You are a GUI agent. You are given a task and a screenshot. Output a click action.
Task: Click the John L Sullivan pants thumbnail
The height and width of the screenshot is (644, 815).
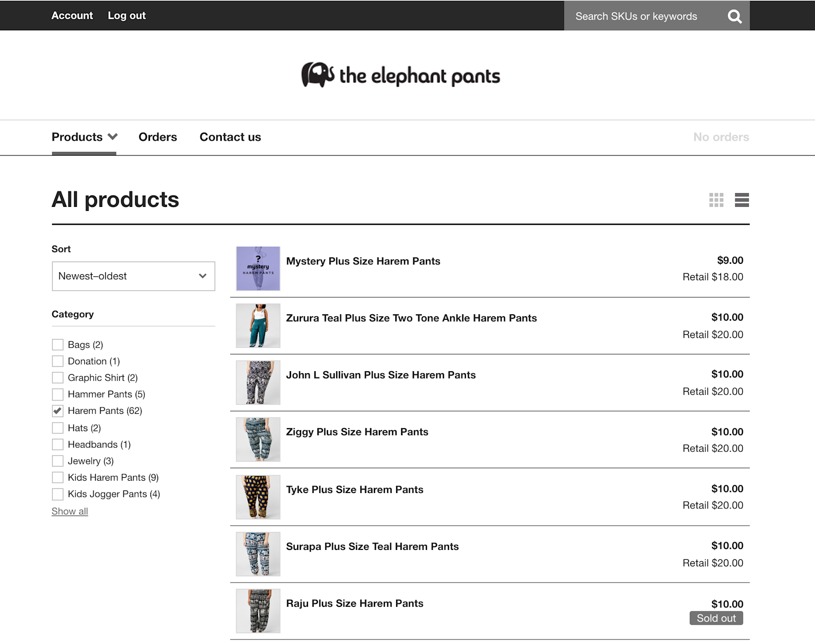pyautogui.click(x=258, y=383)
